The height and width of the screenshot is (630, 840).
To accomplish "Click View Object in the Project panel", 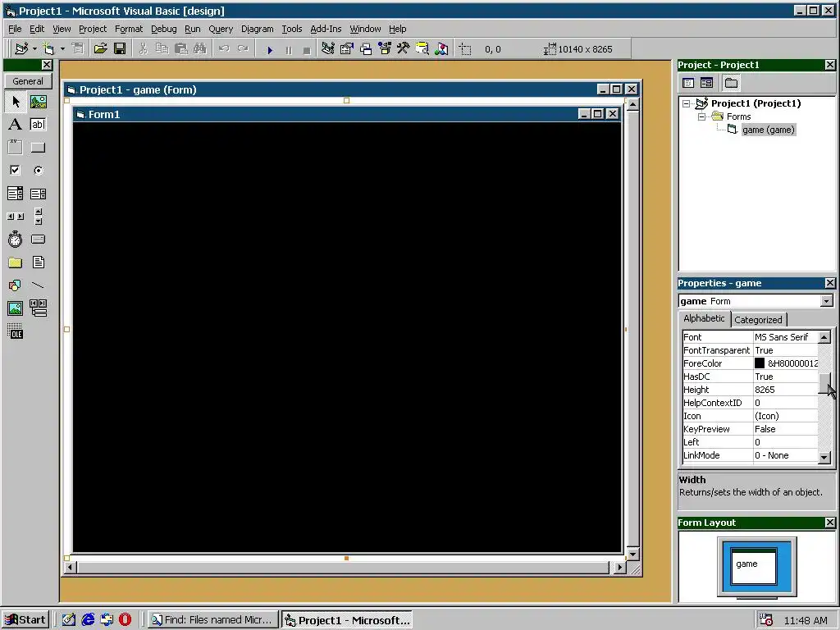I will [x=706, y=83].
